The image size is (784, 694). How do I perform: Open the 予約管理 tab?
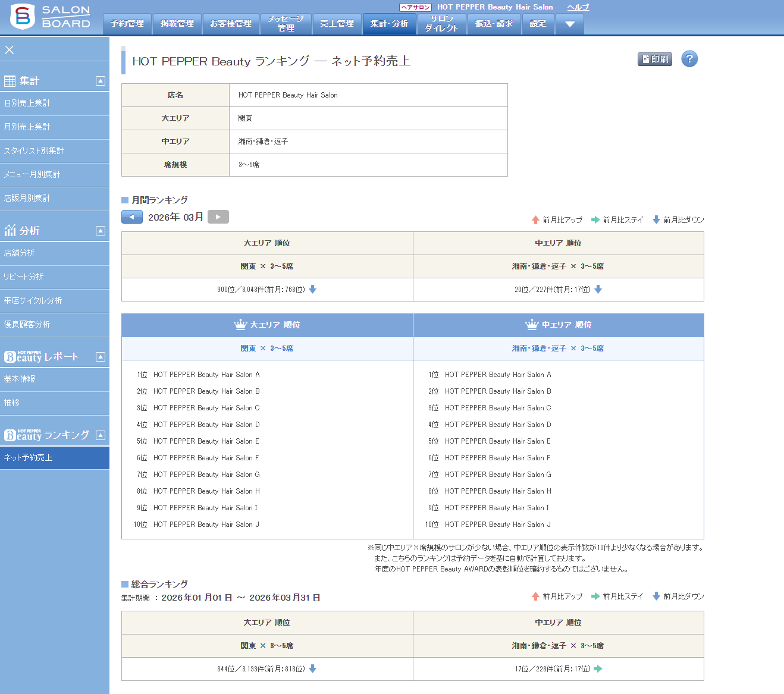point(127,24)
